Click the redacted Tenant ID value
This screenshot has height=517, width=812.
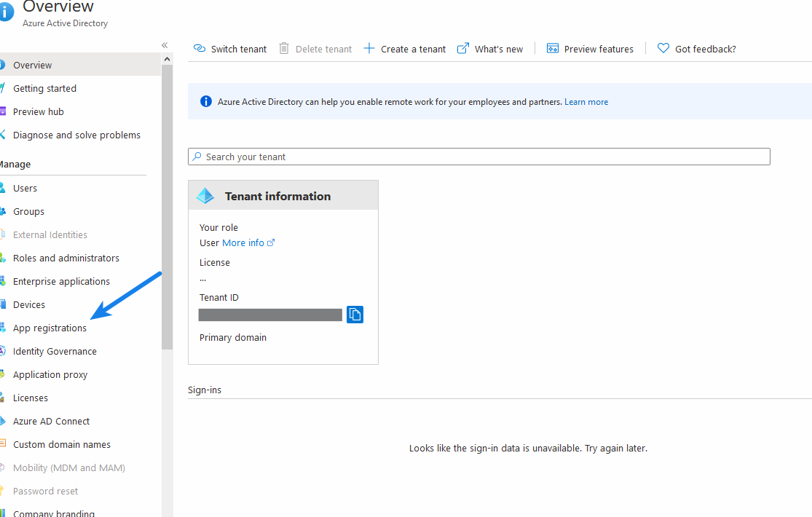(270, 315)
